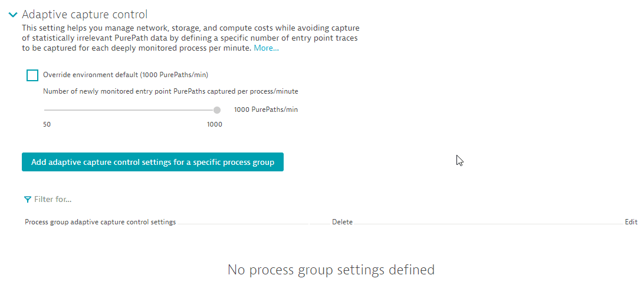Image resolution: width=644 pixels, height=285 pixels.
Task: Enable the Override environment default checkbox
Action: point(32,75)
